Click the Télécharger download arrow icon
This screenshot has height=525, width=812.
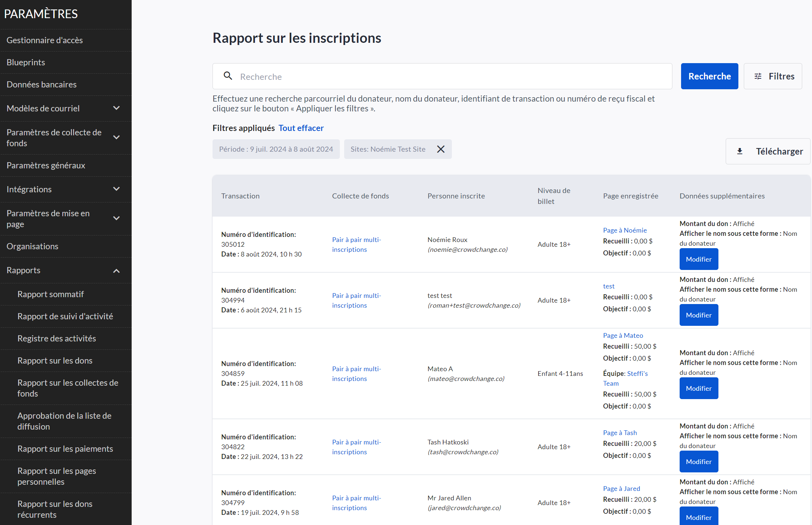coord(740,151)
